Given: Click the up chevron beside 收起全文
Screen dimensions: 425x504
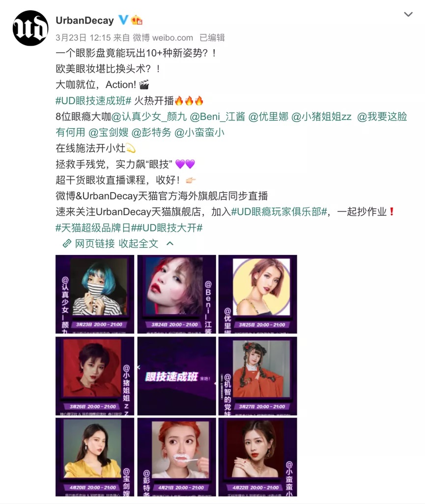Looking at the screenshot, I should (170, 244).
